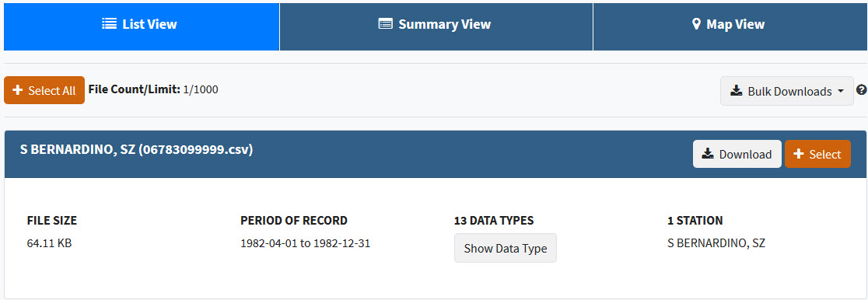
Task: Show the 13 data types list
Action: tap(506, 248)
